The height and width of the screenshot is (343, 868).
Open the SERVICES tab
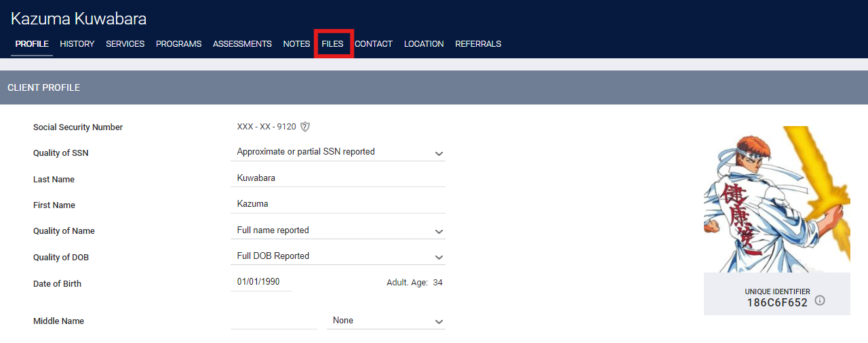tap(125, 44)
